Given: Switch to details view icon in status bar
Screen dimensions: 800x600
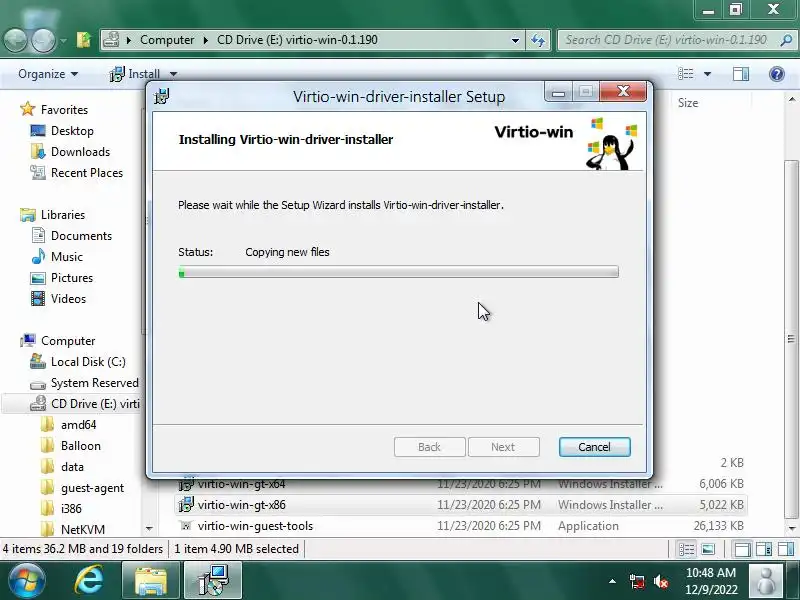Looking at the screenshot, I should click(x=686, y=549).
